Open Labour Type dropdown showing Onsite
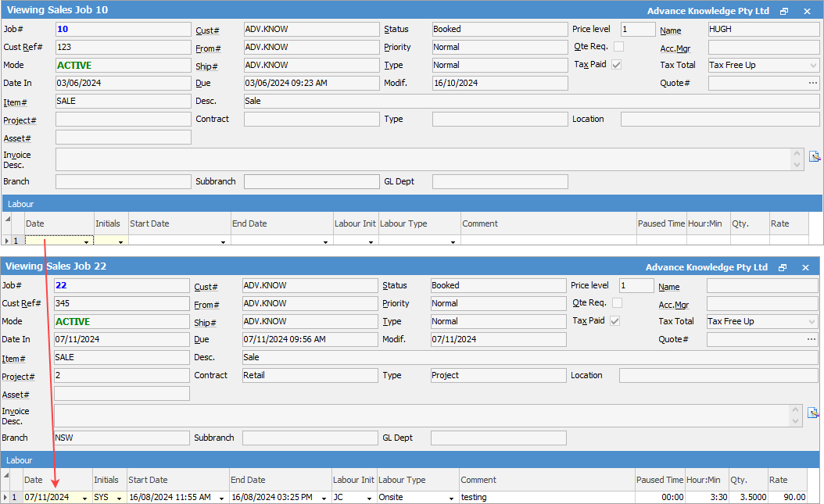The image size is (824, 504). 451,498
